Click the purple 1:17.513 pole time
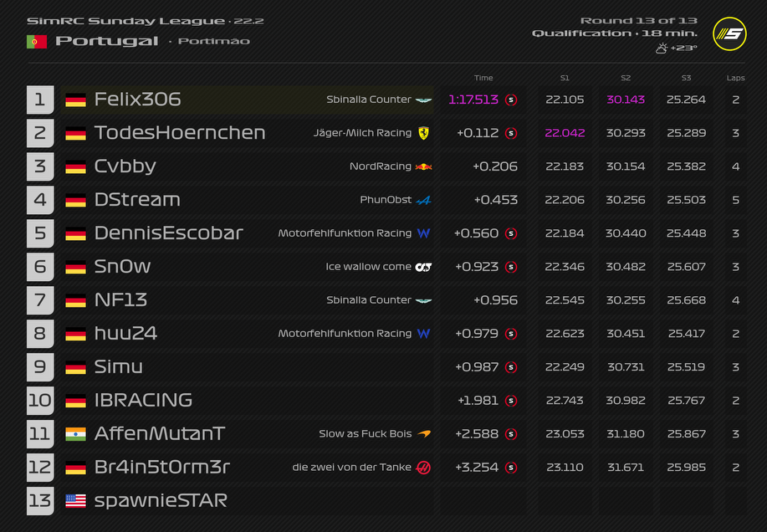 point(473,100)
